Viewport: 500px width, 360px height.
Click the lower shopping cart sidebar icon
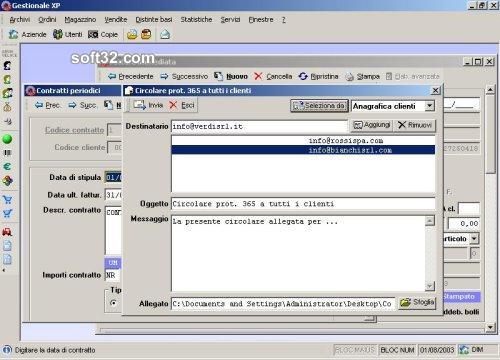point(7,213)
